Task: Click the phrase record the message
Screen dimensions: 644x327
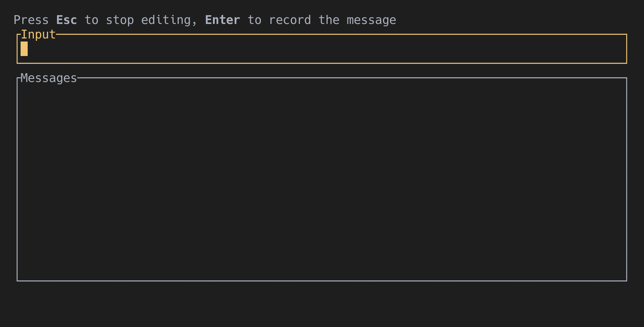Action: pyautogui.click(x=332, y=20)
